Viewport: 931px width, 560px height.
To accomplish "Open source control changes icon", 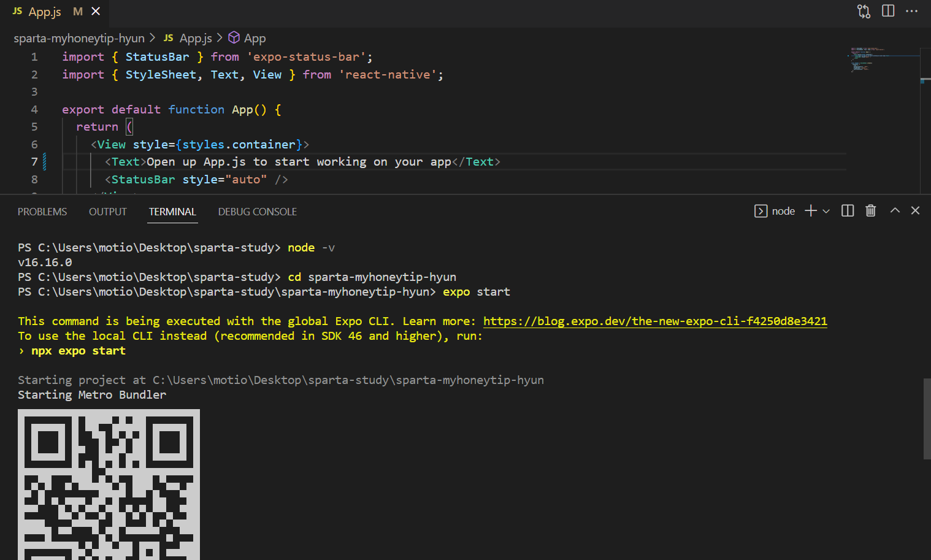I will [864, 11].
